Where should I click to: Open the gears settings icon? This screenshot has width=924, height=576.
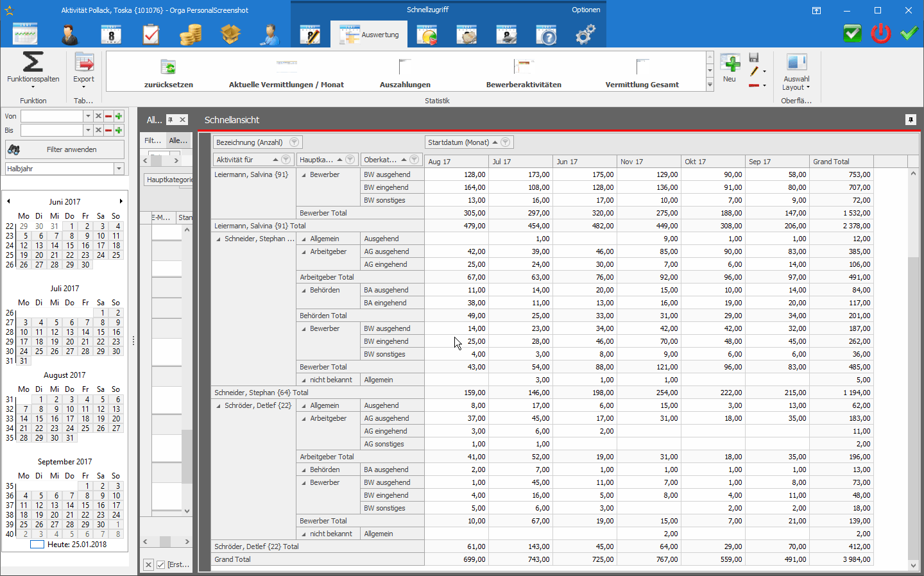(x=585, y=35)
